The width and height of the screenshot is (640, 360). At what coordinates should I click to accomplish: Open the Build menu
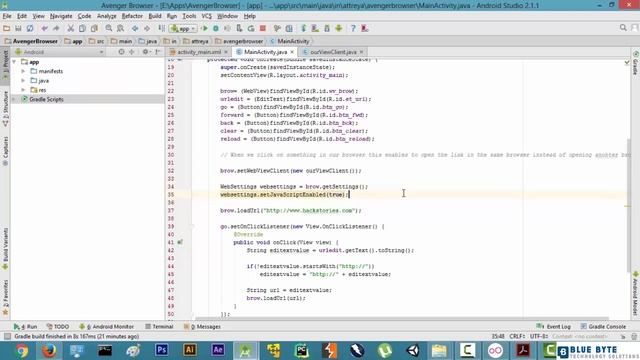pos(155,16)
